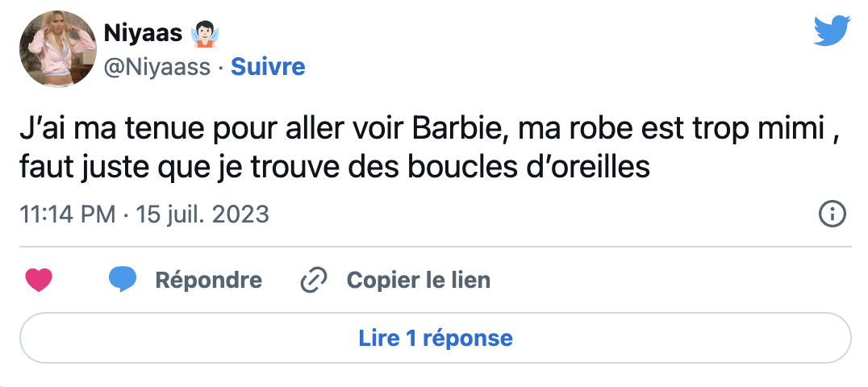The image size is (868, 387).
Task: Open the tweet info circle icon
Action: click(832, 214)
